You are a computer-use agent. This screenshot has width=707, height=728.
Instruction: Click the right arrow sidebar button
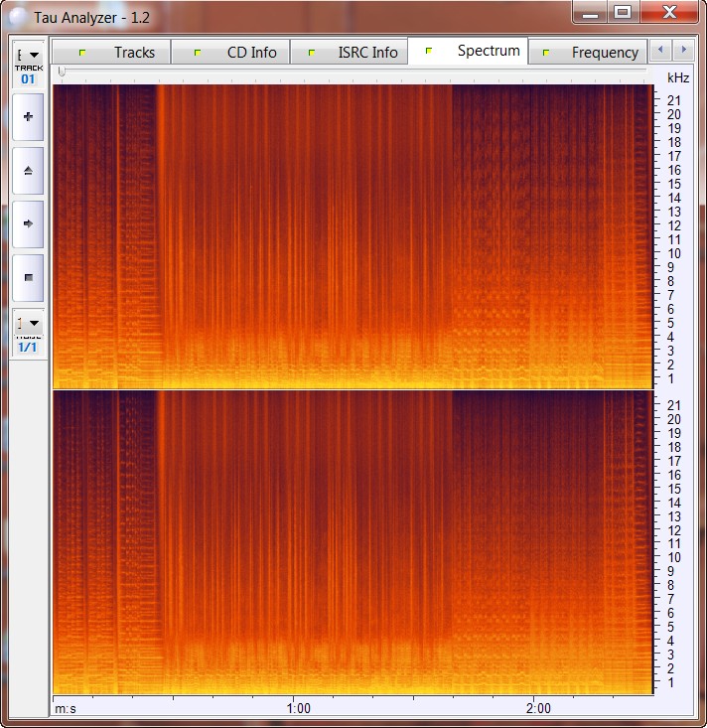tap(28, 224)
